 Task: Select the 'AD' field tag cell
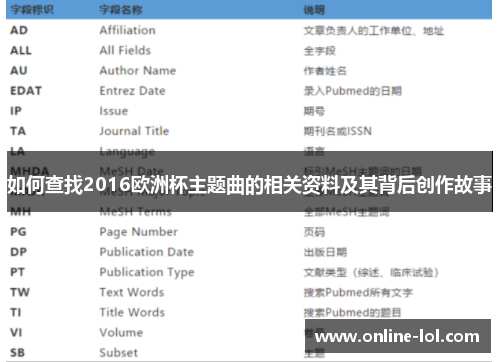[x=19, y=30]
